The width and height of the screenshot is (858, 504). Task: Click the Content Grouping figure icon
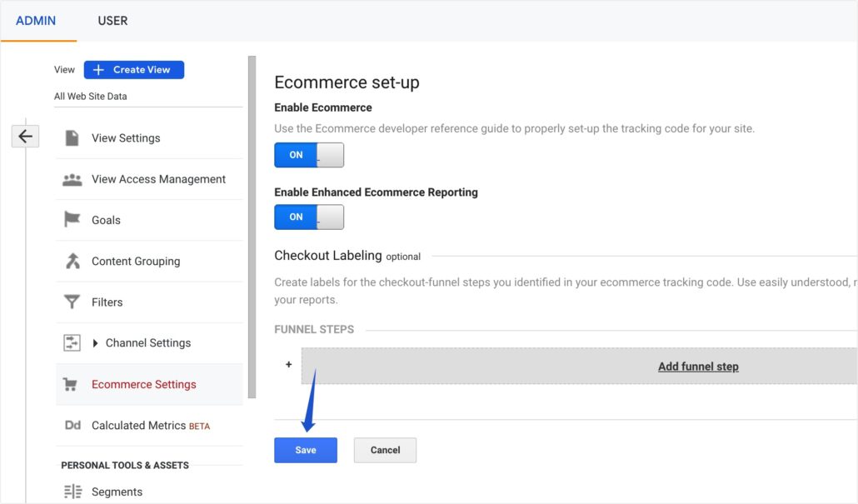tap(72, 261)
